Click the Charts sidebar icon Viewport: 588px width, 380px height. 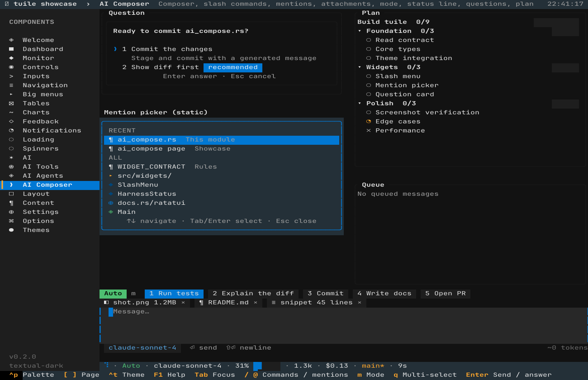point(11,112)
